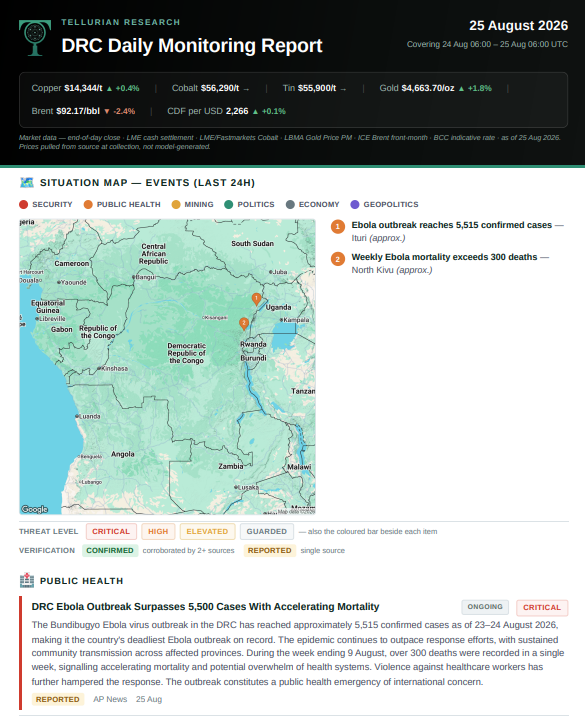
Task: Click the situation map section icon
Action: tap(27, 183)
